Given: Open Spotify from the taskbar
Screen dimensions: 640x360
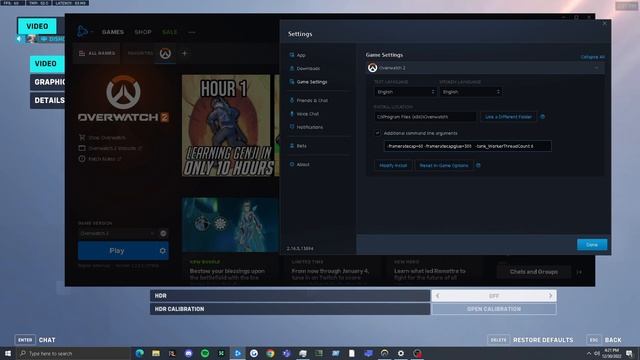Looking at the screenshot, I should pyautogui.click(x=205, y=353).
